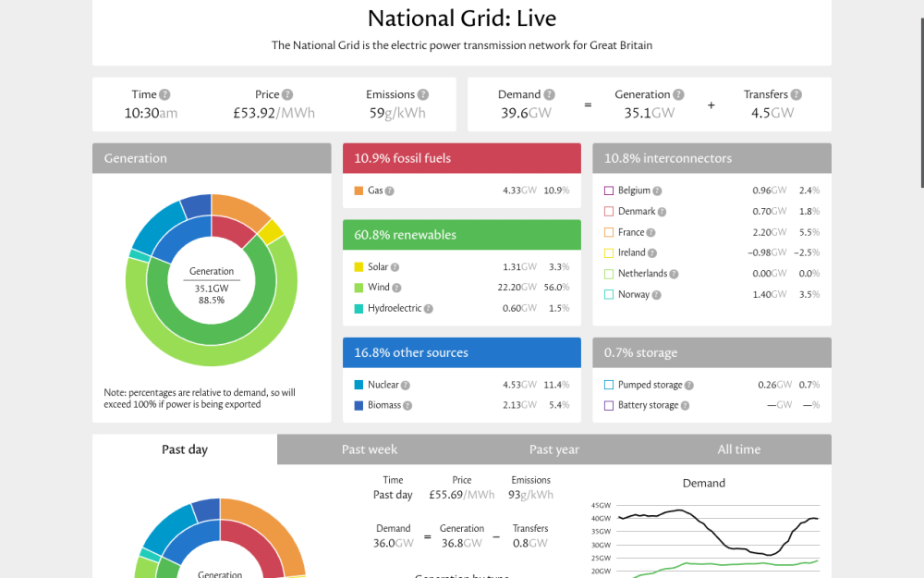Click the help icon next to Gas

pos(390,191)
